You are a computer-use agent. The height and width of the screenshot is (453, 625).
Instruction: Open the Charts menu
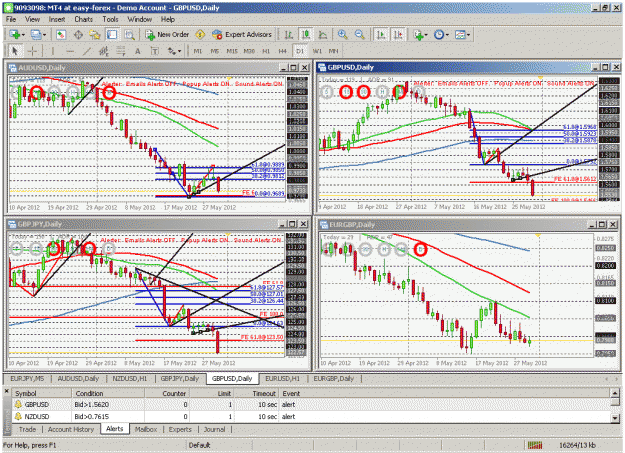click(x=83, y=19)
